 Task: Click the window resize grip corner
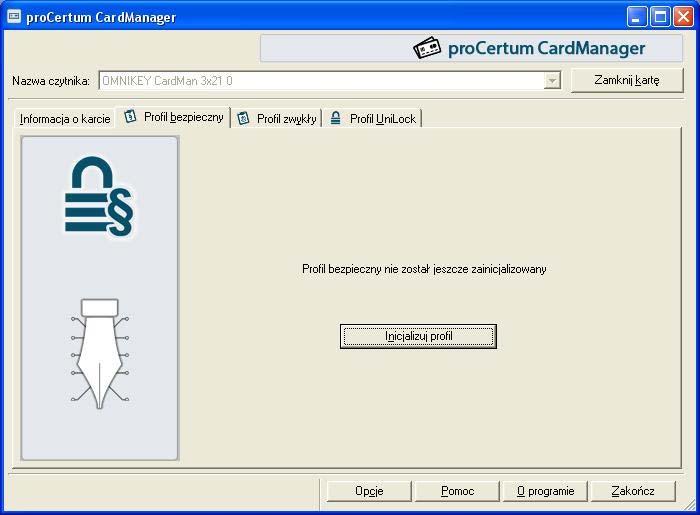coord(692,507)
